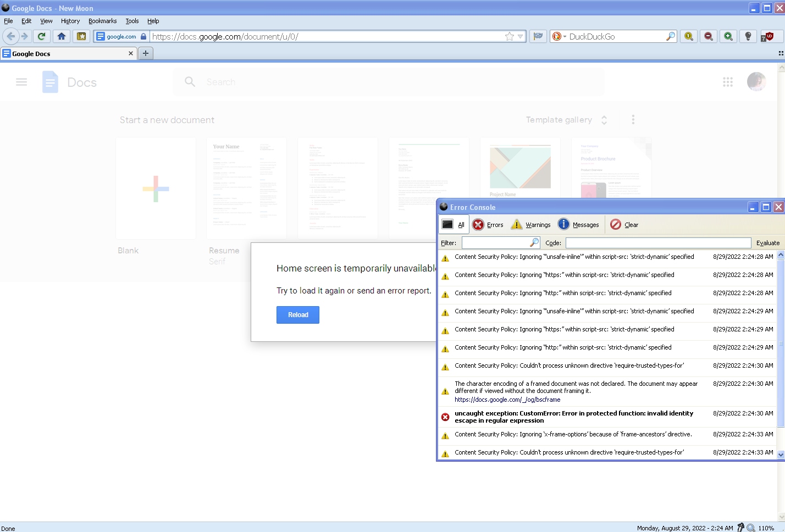Choose the Resume template thumbnail

[x=246, y=189]
